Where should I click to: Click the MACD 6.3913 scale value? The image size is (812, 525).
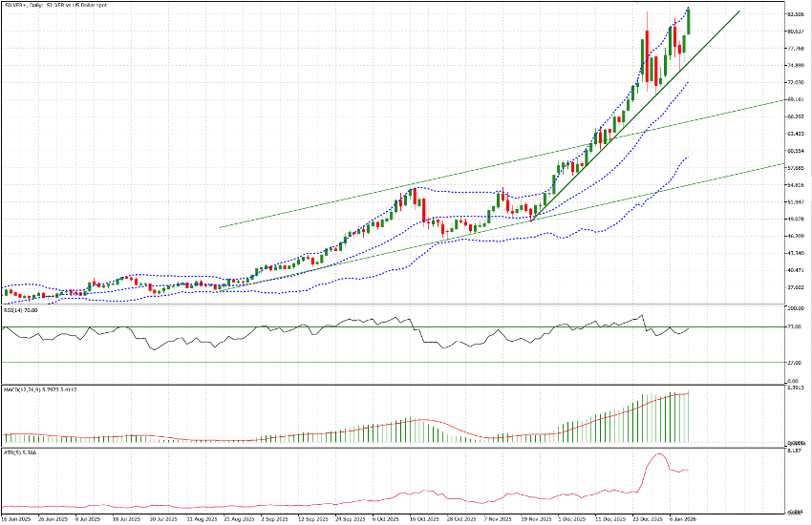coord(795,388)
